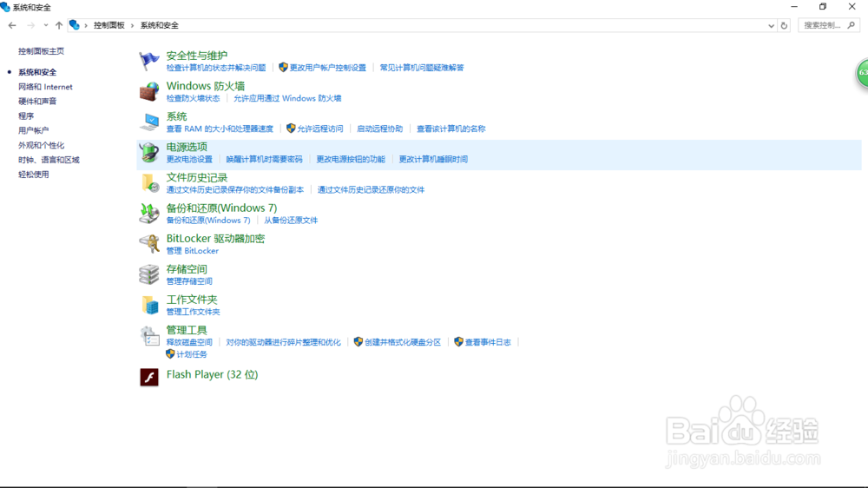Image resolution: width=868 pixels, height=488 pixels.
Task: Open 更改计算机睡眠时间 link
Action: click(433, 159)
